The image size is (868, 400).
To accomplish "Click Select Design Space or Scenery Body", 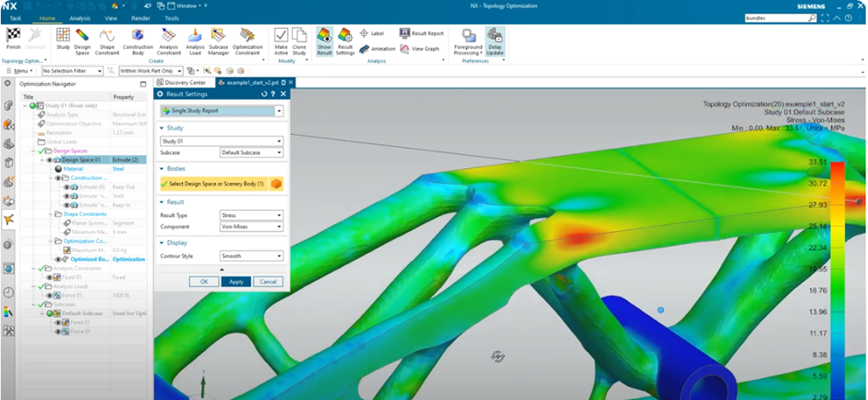I will [214, 184].
